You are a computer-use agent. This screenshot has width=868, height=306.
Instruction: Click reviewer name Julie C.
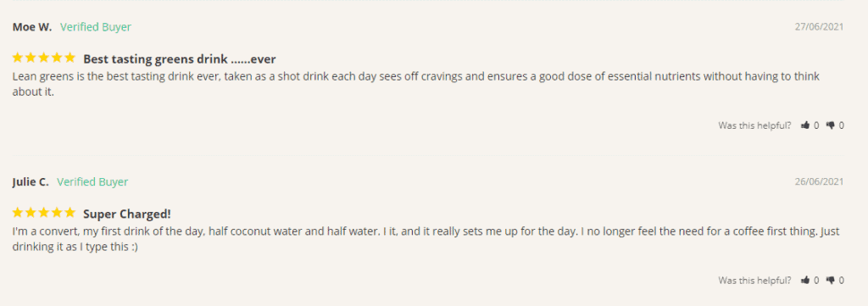pyautogui.click(x=31, y=182)
